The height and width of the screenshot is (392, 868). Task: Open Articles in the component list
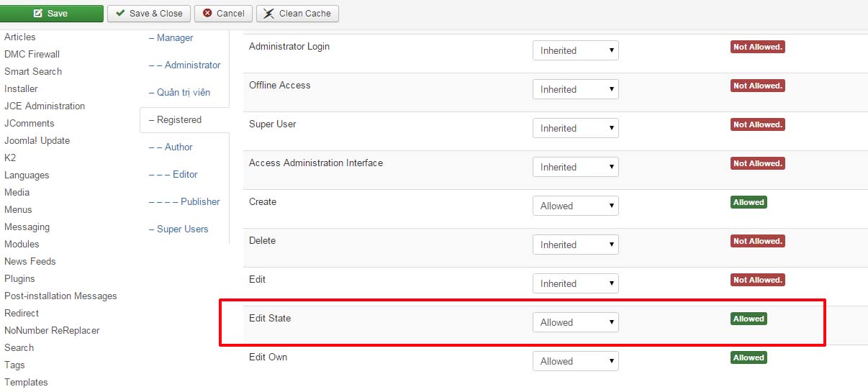(x=20, y=37)
